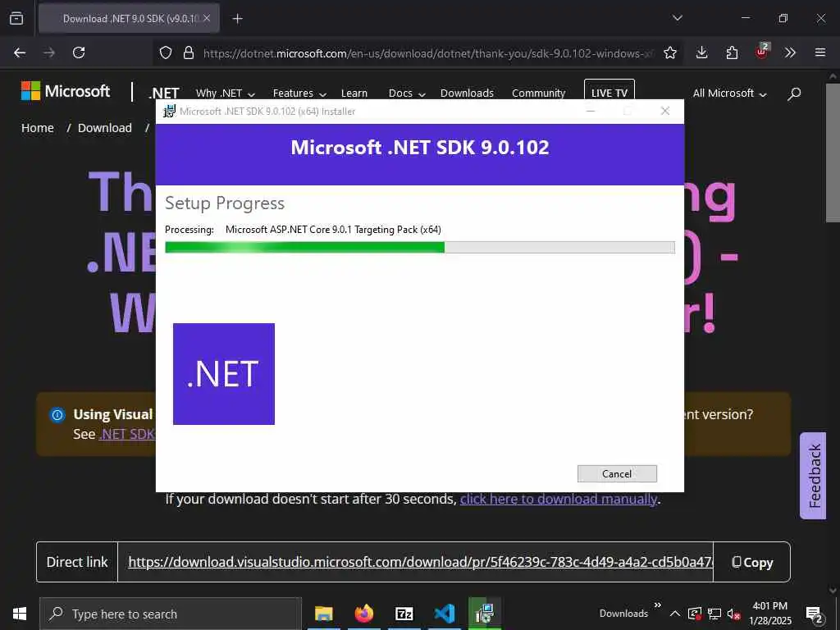
Task: Expand the Features menu
Action: [299, 94]
